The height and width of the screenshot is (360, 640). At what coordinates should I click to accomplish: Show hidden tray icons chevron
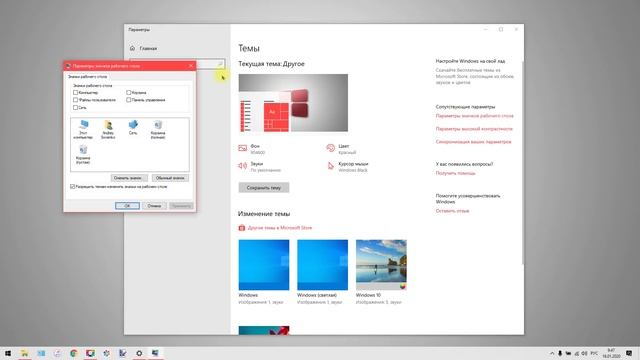[552, 353]
